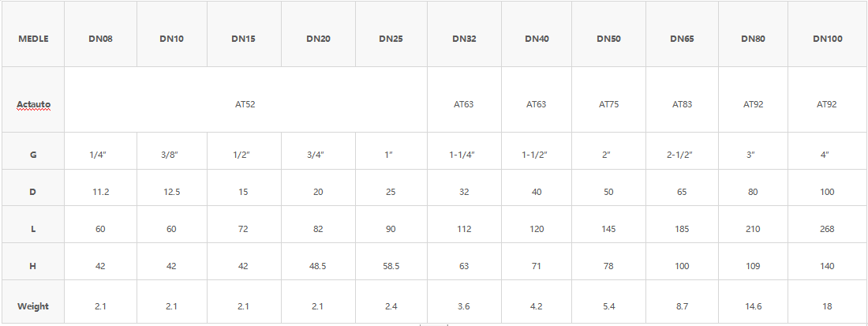The width and height of the screenshot is (868, 326).
Task: Click the Actauto row label
Action: tap(33, 105)
